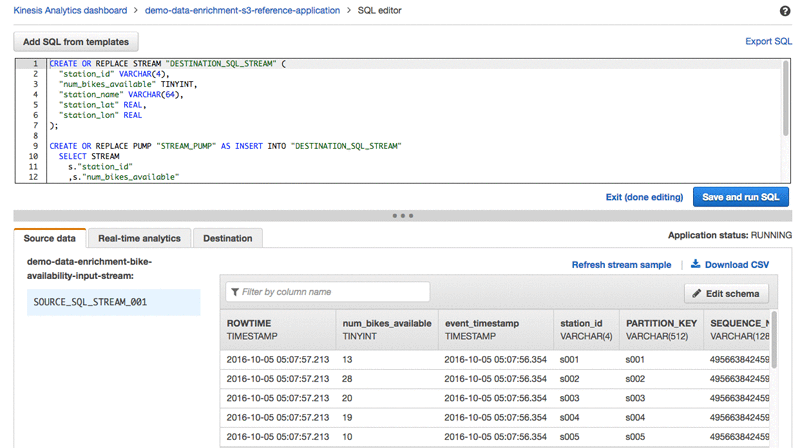The image size is (800, 448).
Task: Click the filter funnel icon
Action: [235, 292]
